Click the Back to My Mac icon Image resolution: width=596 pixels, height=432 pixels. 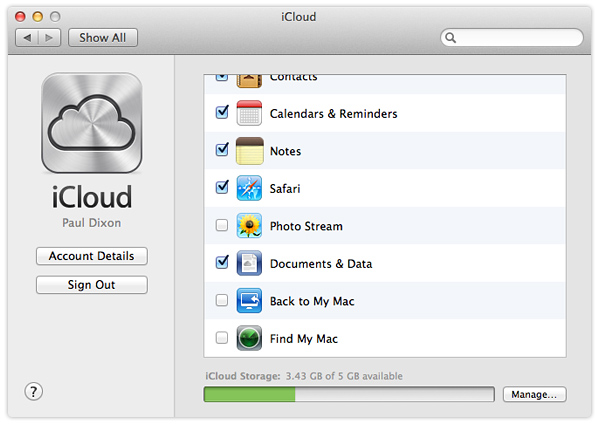(x=249, y=300)
